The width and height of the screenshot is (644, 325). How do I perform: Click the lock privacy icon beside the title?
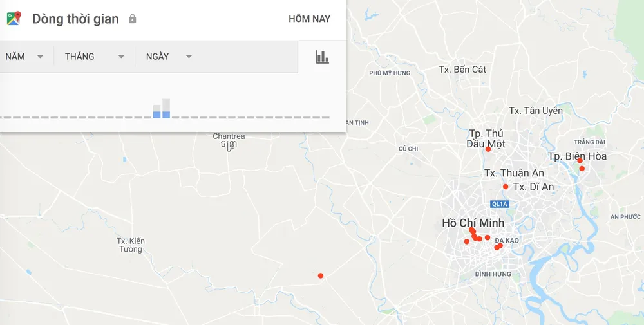[x=133, y=19]
